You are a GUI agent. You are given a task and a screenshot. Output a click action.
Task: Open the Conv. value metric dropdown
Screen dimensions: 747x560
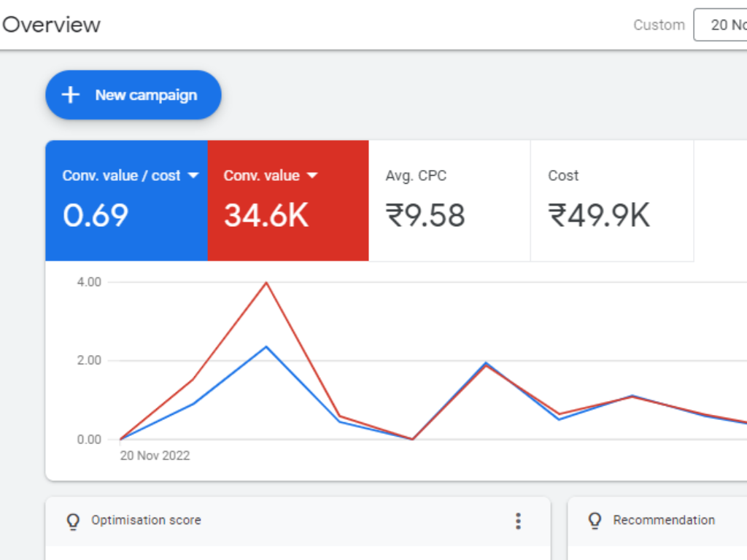pyautogui.click(x=312, y=175)
